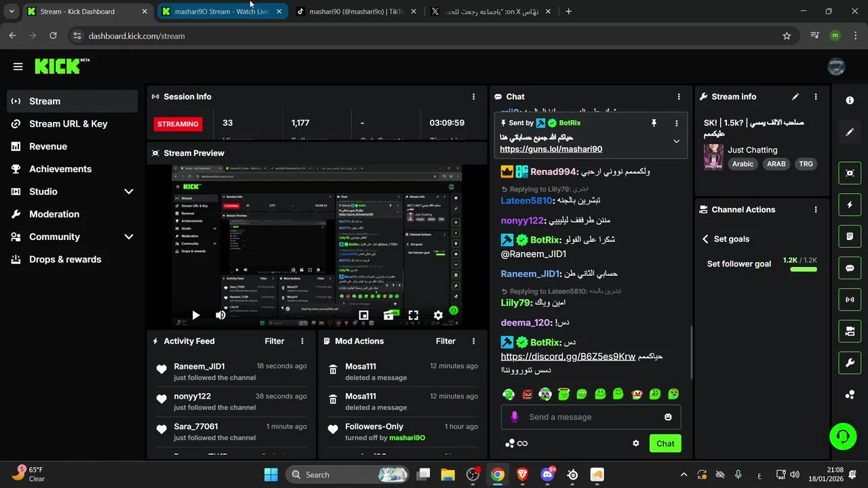Click the follower goal progress bar
The width and height of the screenshot is (868, 488).
tap(804, 270)
